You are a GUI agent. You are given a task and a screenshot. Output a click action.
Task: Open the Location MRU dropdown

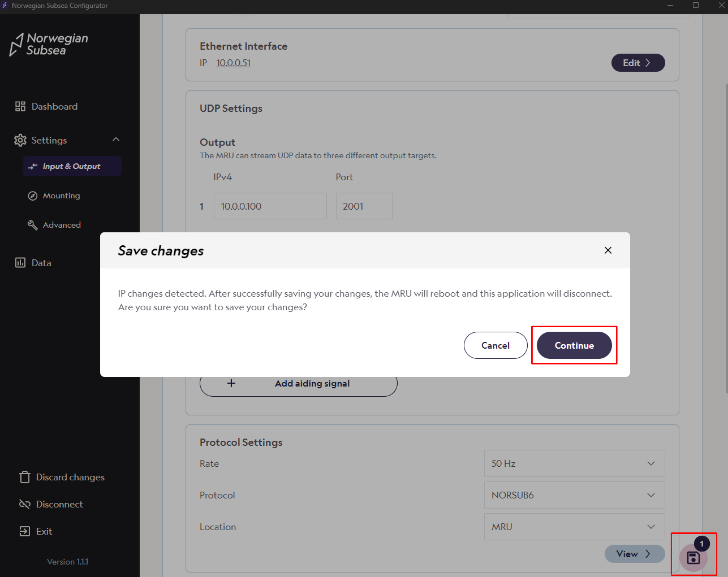574,527
